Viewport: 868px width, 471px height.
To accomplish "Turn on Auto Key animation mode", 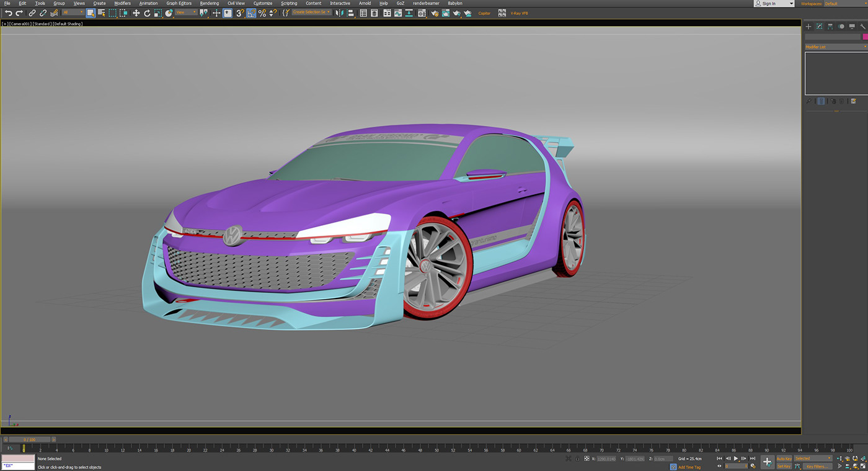I will point(784,459).
